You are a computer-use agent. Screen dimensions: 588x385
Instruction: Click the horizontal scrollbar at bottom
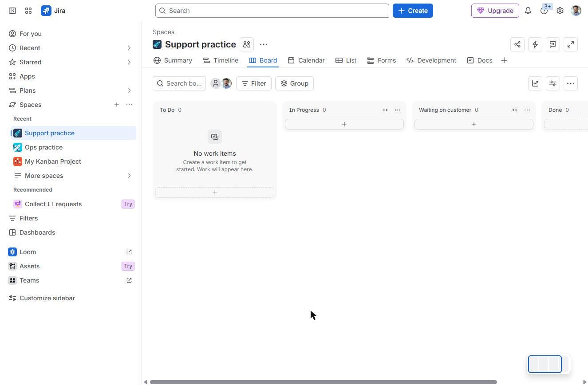324,382
